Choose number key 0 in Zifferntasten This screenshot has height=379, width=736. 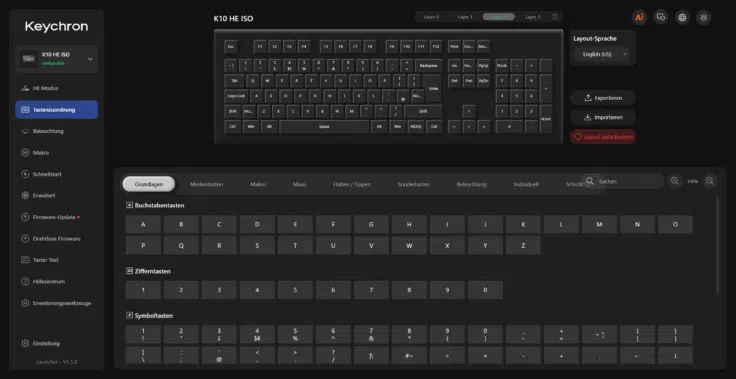pyautogui.click(x=485, y=290)
